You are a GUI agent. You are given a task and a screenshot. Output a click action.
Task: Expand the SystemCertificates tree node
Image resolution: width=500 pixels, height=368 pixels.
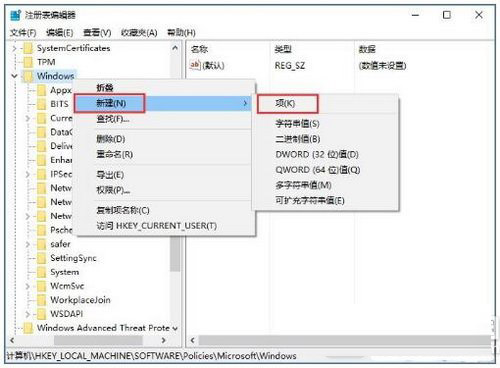tap(14, 48)
